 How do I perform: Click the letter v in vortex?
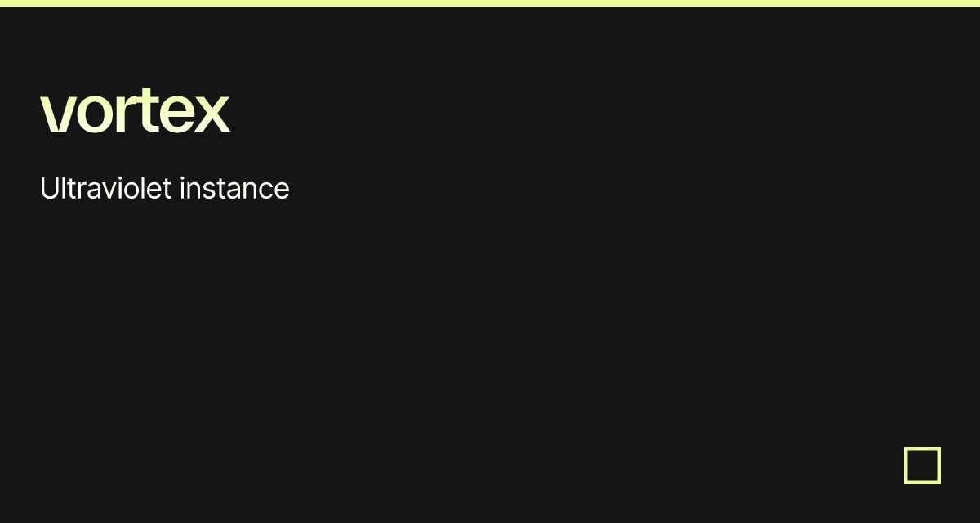coord(56,114)
